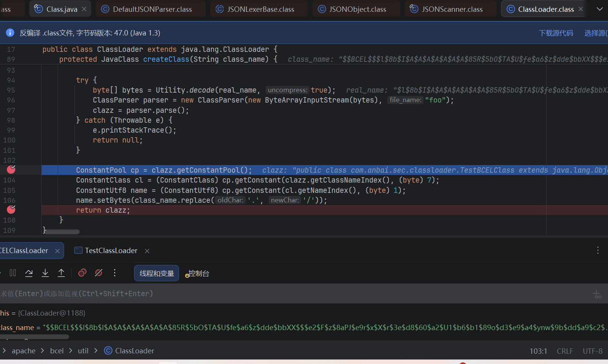Click the file_name parameter hint

pos(405,100)
